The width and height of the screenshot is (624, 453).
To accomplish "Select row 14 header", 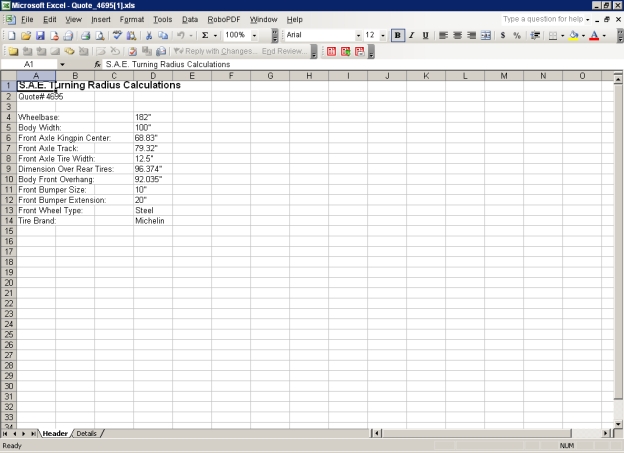I will click(x=8, y=221).
